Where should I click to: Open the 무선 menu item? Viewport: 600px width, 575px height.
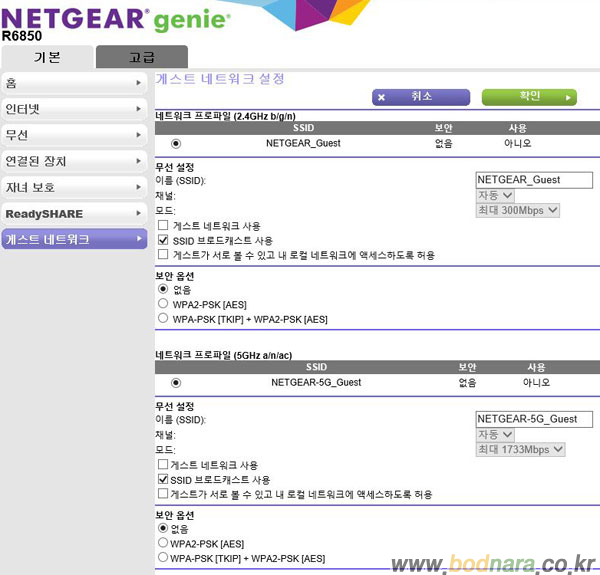click(x=74, y=135)
